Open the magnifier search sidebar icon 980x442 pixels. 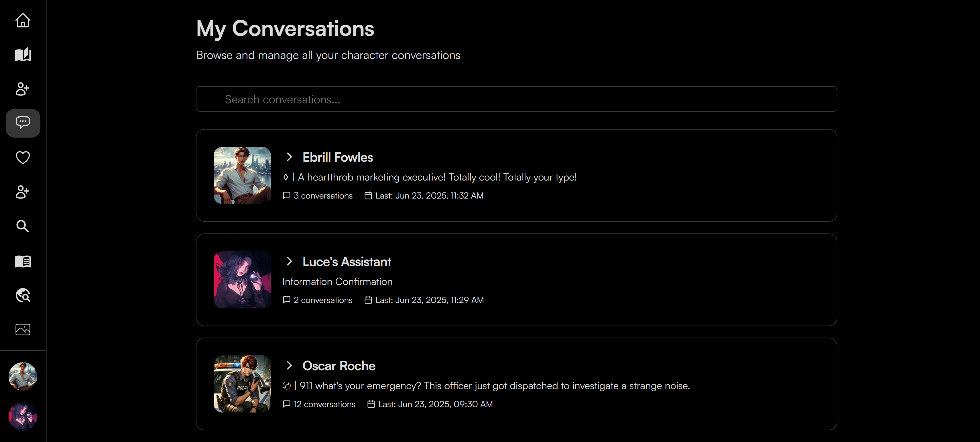pyautogui.click(x=23, y=226)
